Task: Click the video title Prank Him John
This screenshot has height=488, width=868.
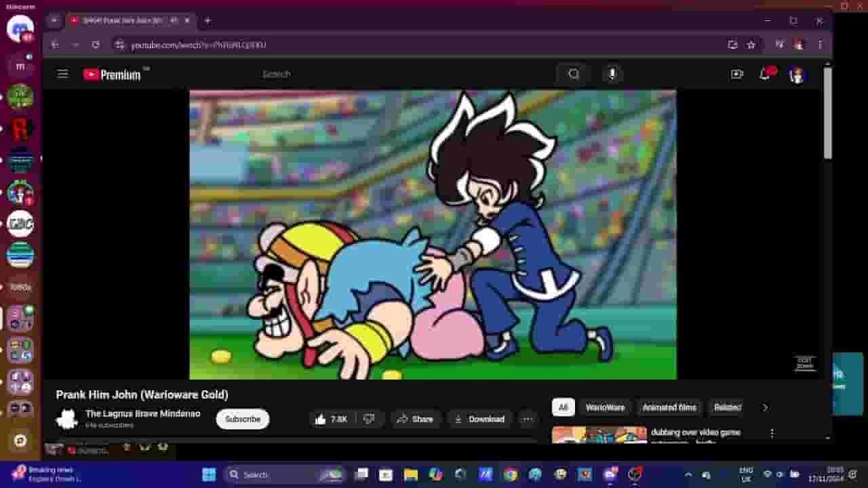Action: click(142, 394)
